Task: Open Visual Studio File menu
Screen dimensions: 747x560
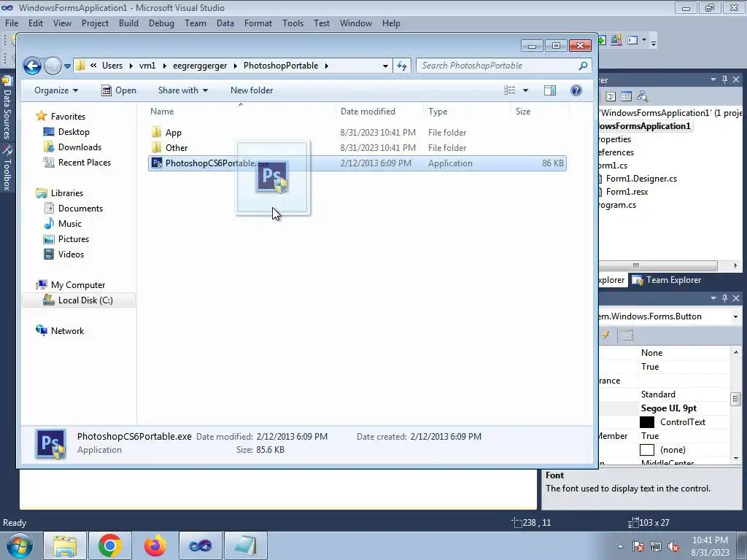Action: click(12, 23)
